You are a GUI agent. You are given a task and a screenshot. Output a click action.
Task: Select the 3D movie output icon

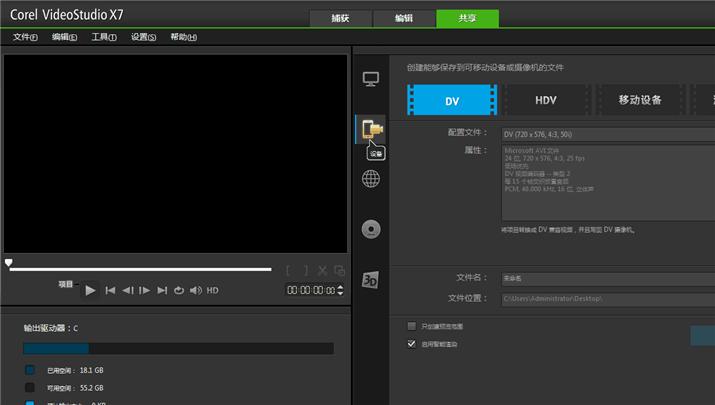coord(371,280)
